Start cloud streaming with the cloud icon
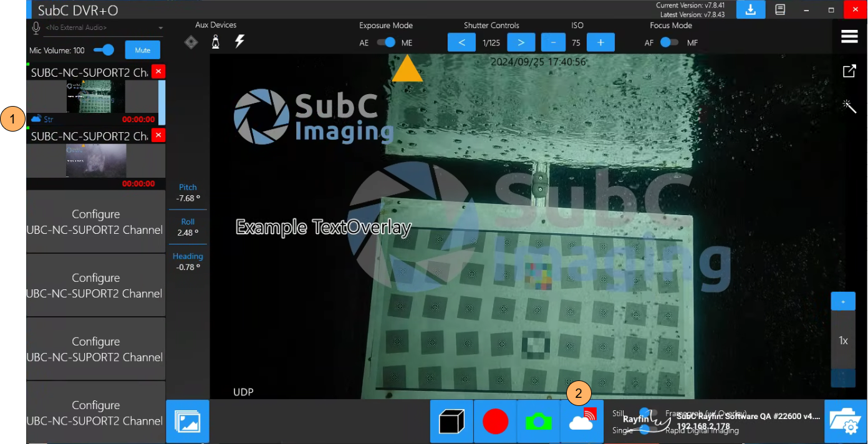868x444 pixels. (582, 422)
